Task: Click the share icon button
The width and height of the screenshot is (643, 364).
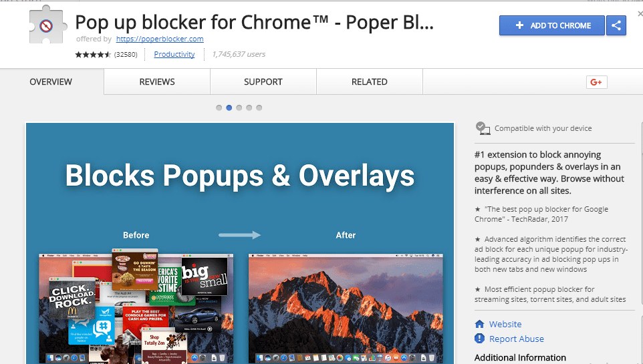Action: (616, 25)
